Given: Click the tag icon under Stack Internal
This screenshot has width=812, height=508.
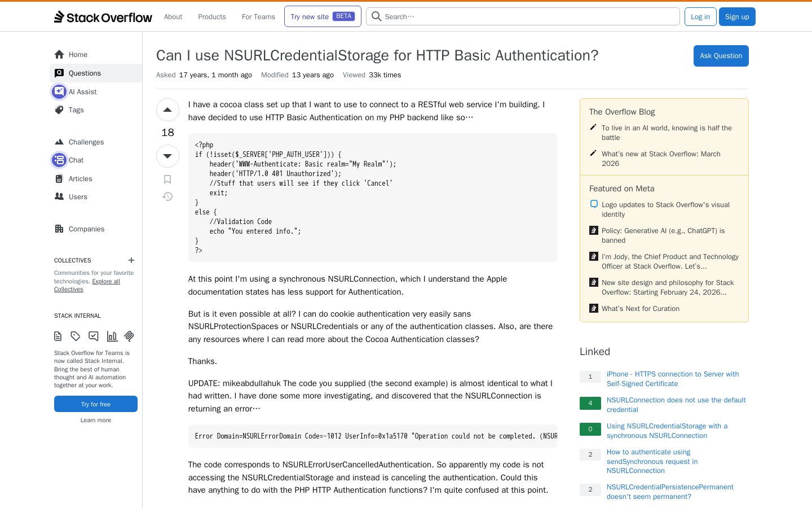Looking at the screenshot, I should (x=76, y=336).
